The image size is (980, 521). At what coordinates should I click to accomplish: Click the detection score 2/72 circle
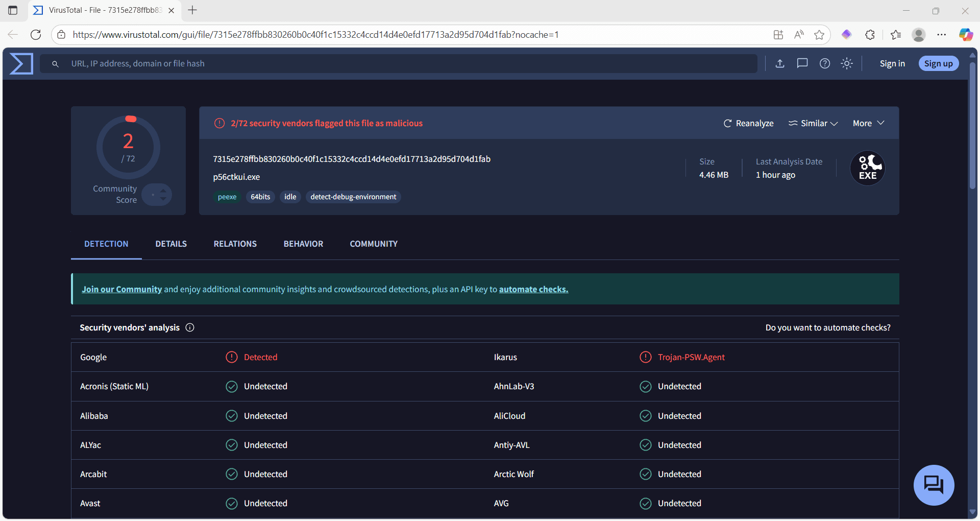128,147
